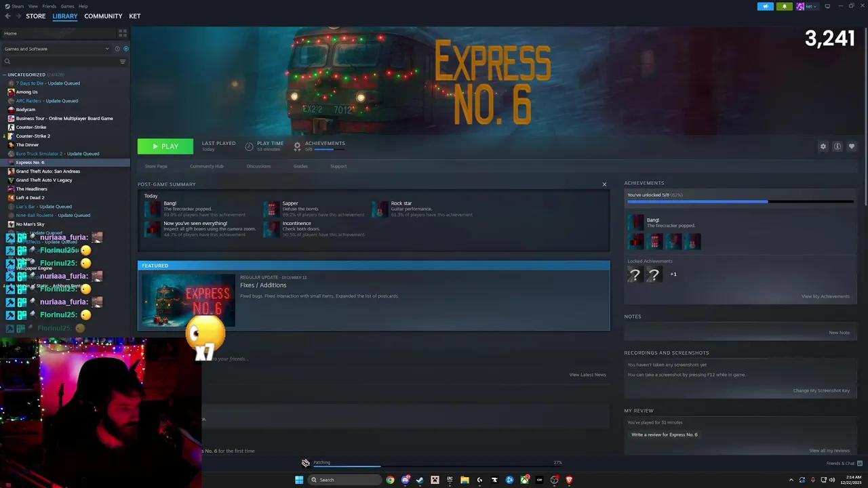Expand the Games and Software dropdown

click(56, 49)
